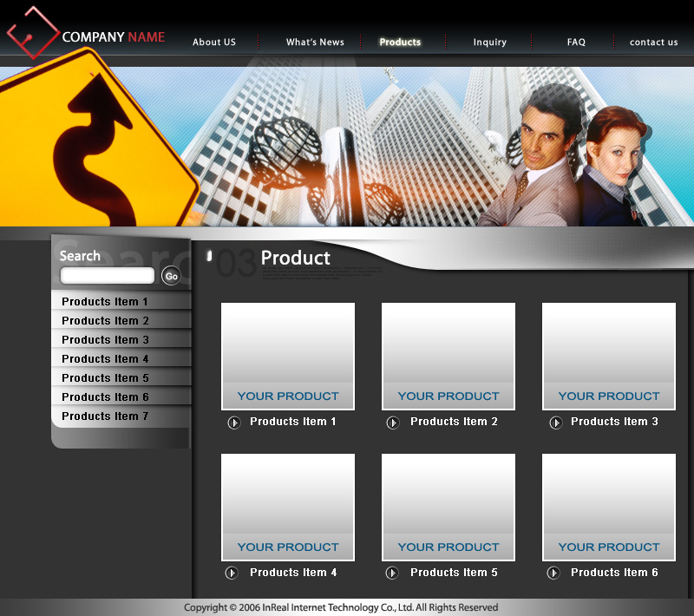Click the arrow icon beside Products Item 5
Viewport: 694px width, 616px height.
pos(392,573)
